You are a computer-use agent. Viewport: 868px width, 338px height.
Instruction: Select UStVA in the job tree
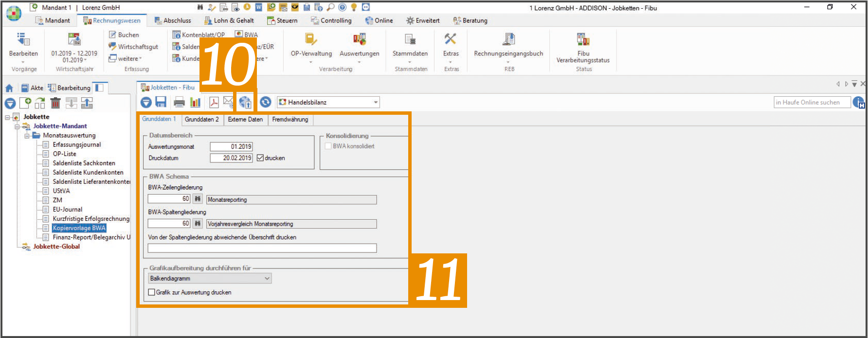coord(61,191)
